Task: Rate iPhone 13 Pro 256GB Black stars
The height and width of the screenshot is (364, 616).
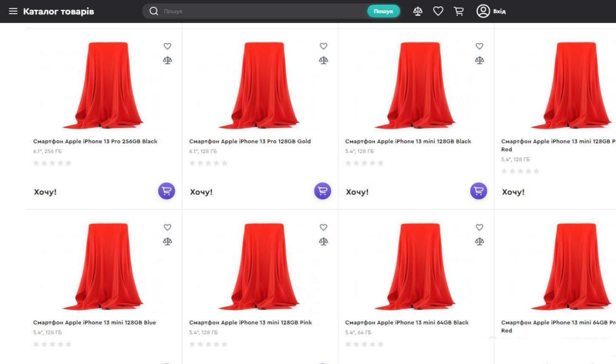Action: [52, 163]
